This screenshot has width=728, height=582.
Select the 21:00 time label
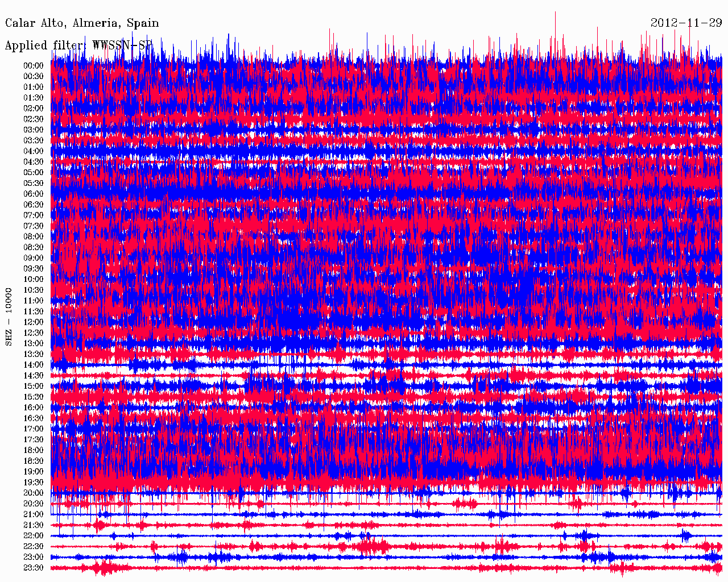tap(34, 514)
